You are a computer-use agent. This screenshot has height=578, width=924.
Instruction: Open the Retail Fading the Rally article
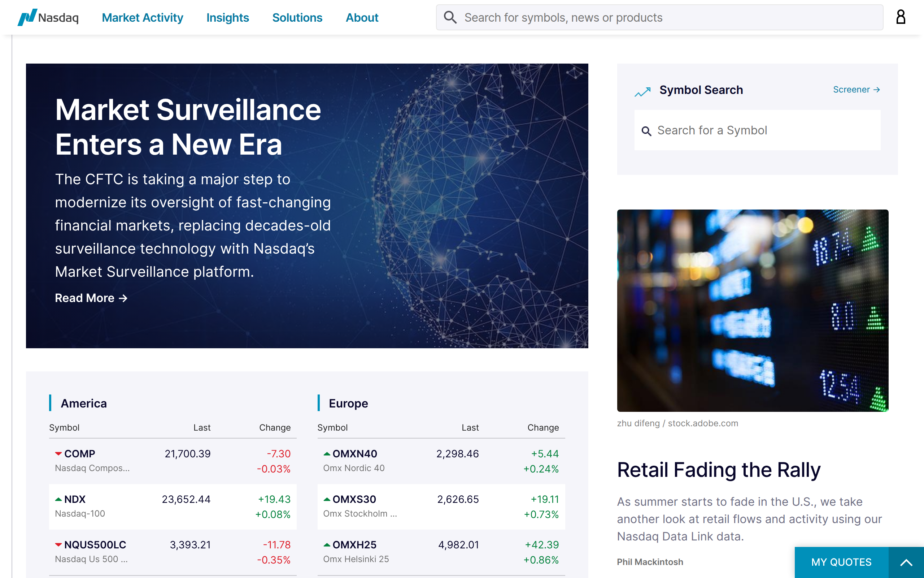tap(719, 470)
